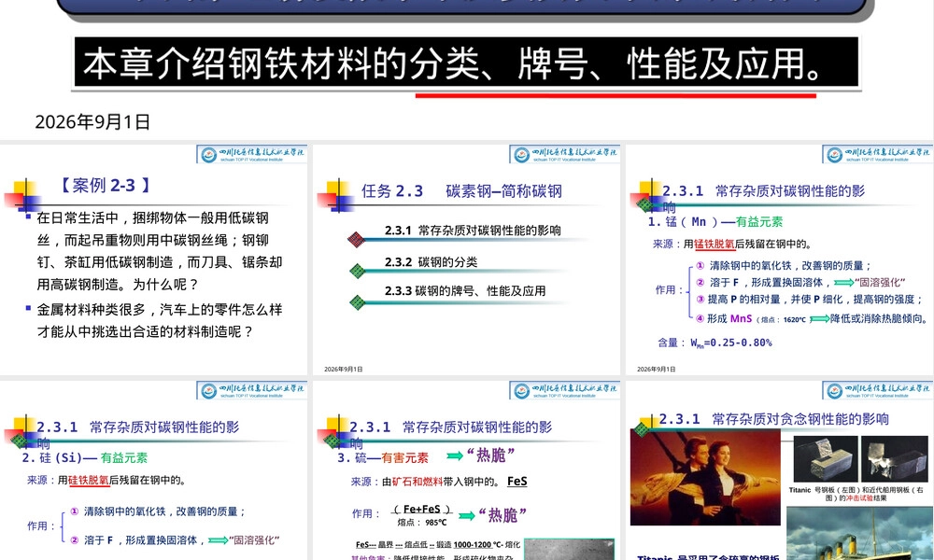
Task: Click the red underlined 锰铁脱氧 text
Action: [x=715, y=244]
